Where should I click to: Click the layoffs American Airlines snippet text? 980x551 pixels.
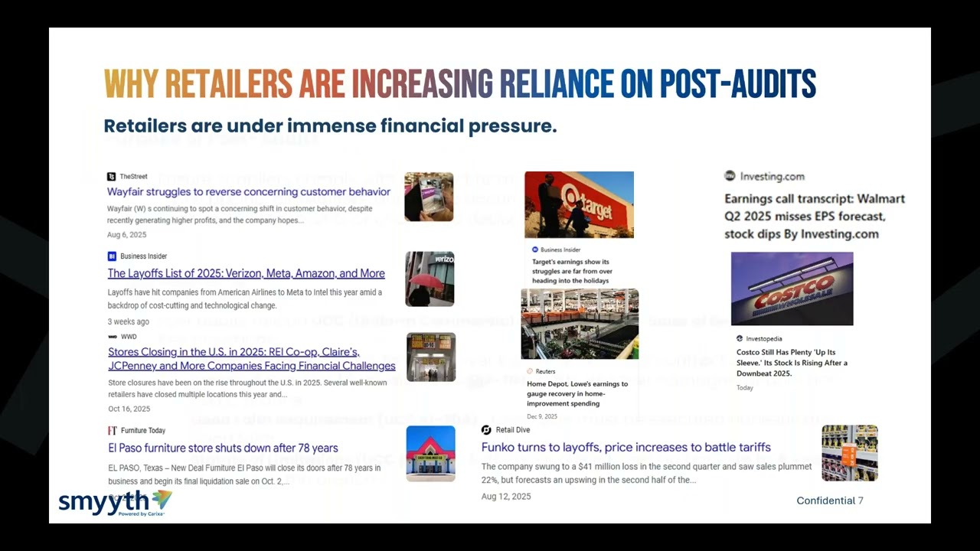[x=244, y=298]
